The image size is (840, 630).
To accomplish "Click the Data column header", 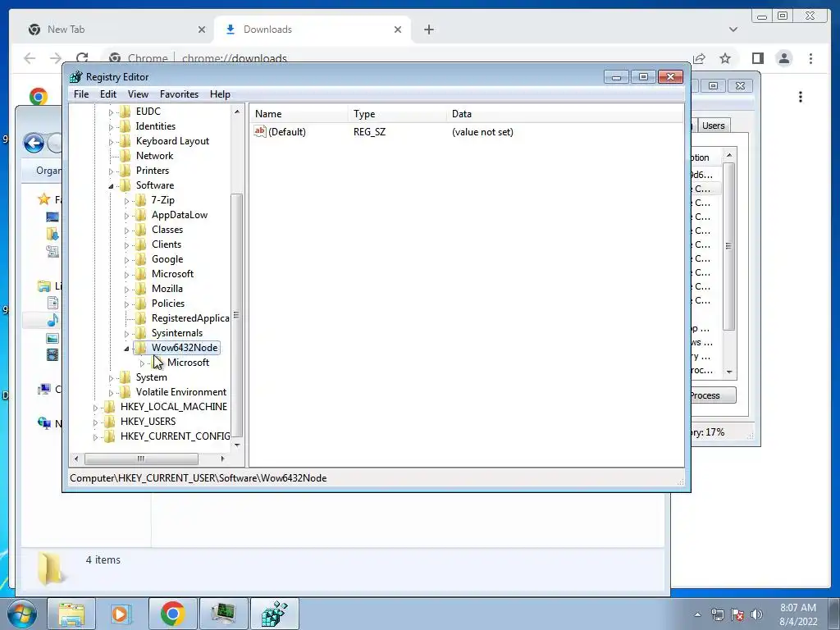I will pos(565,114).
